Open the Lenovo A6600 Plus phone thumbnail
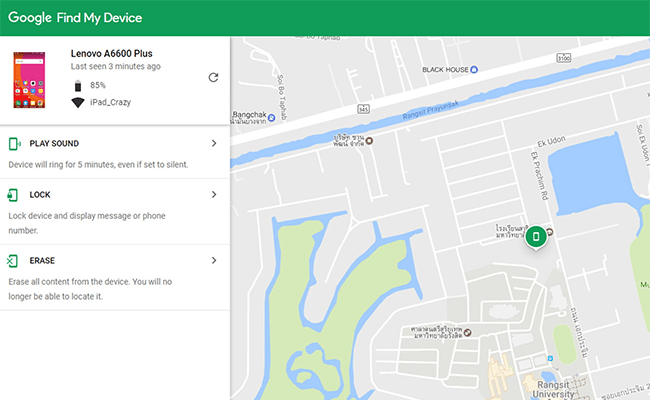The image size is (650, 400). pyautogui.click(x=29, y=80)
